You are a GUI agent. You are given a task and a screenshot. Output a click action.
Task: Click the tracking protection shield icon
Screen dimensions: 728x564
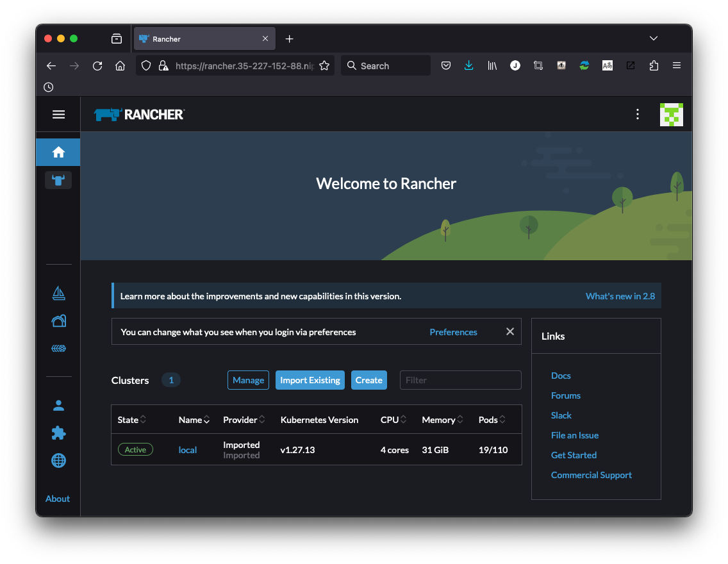[145, 66]
